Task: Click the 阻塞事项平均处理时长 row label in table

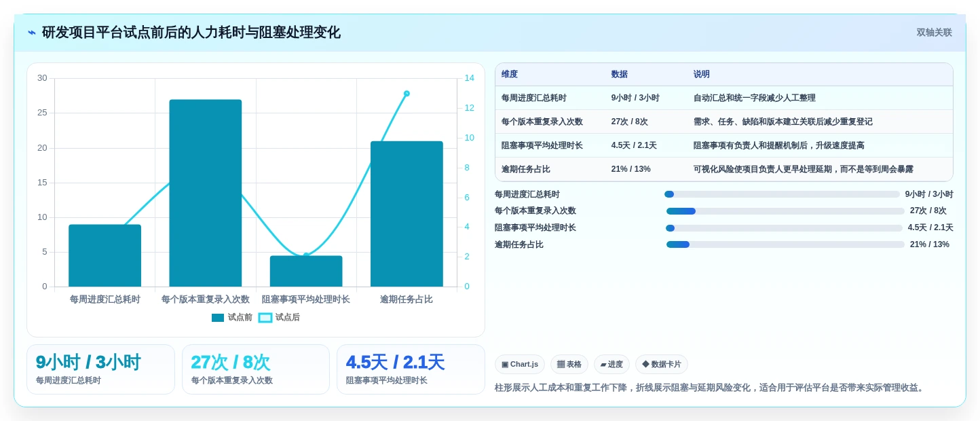Action: (x=542, y=145)
